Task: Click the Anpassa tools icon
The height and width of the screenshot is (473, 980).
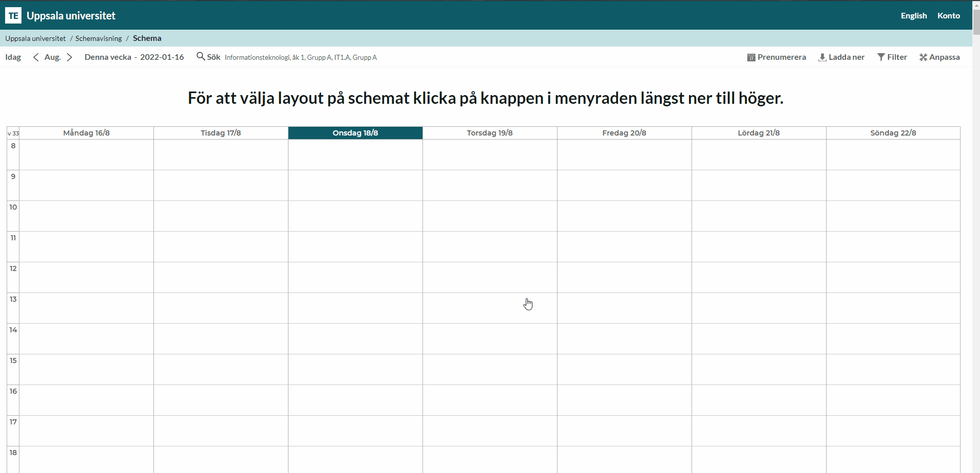Action: coord(923,57)
